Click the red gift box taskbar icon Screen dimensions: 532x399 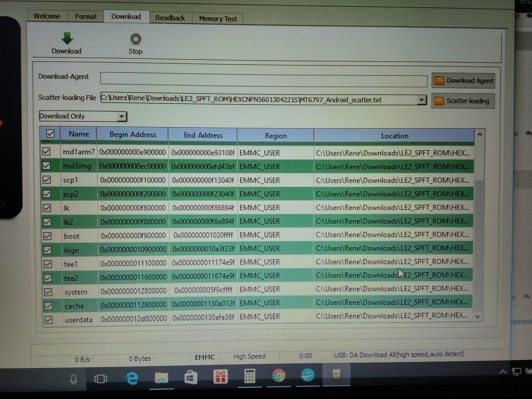click(220, 377)
